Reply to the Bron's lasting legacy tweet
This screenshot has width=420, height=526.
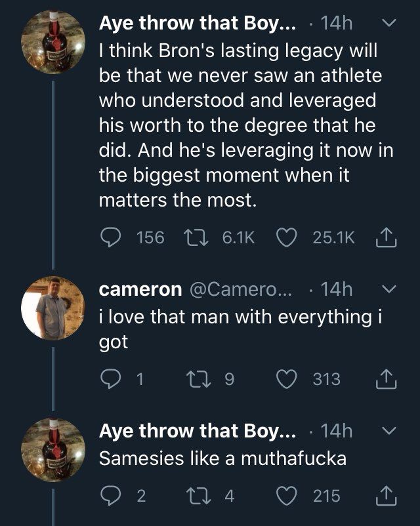click(110, 237)
